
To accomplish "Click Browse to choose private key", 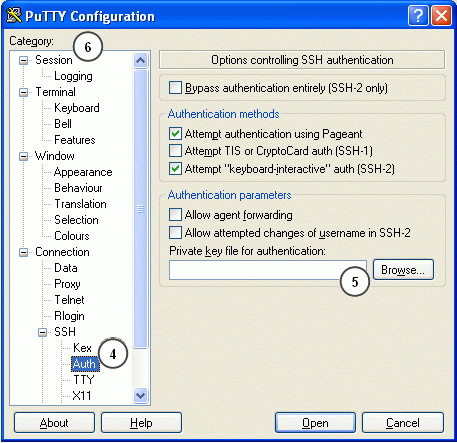I will [x=403, y=269].
